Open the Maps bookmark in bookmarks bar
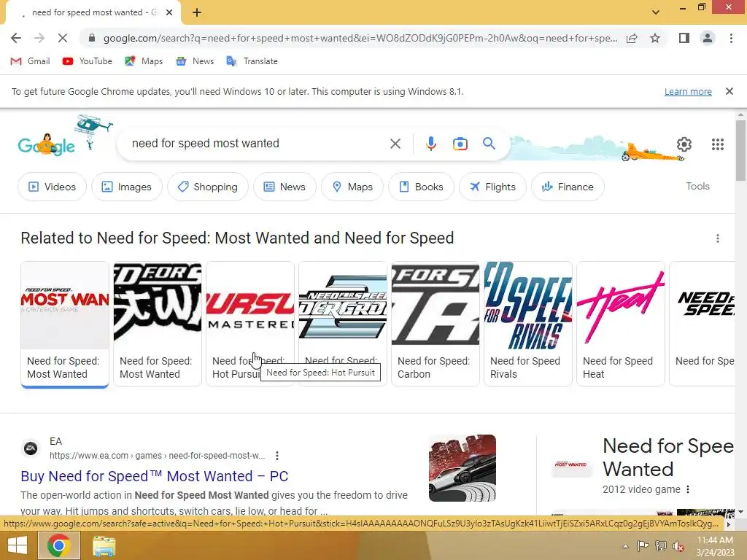747x560 pixels. [144, 61]
